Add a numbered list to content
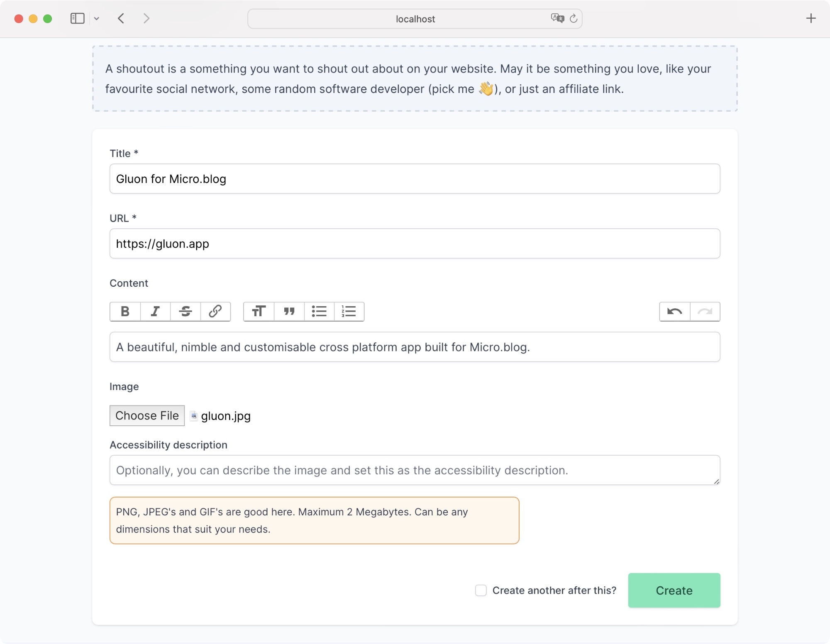The image size is (830, 644). click(350, 311)
